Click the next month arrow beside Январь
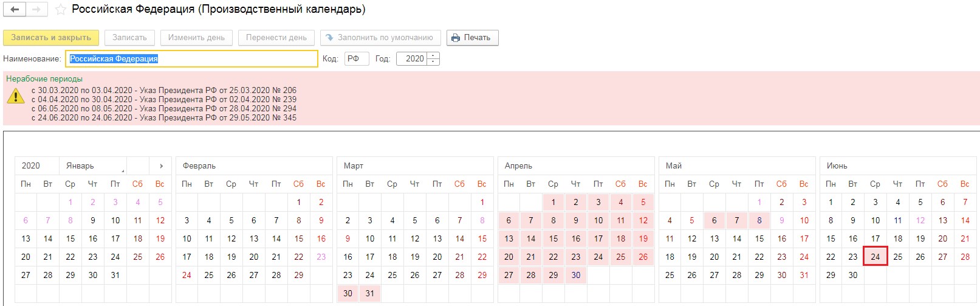The width and height of the screenshot is (980, 306). [x=161, y=165]
